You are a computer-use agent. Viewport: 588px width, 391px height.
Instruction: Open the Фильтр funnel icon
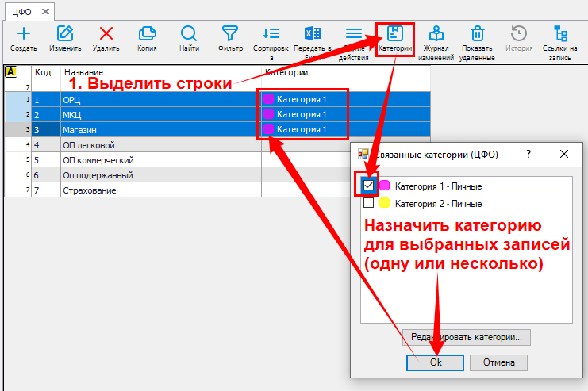click(230, 34)
